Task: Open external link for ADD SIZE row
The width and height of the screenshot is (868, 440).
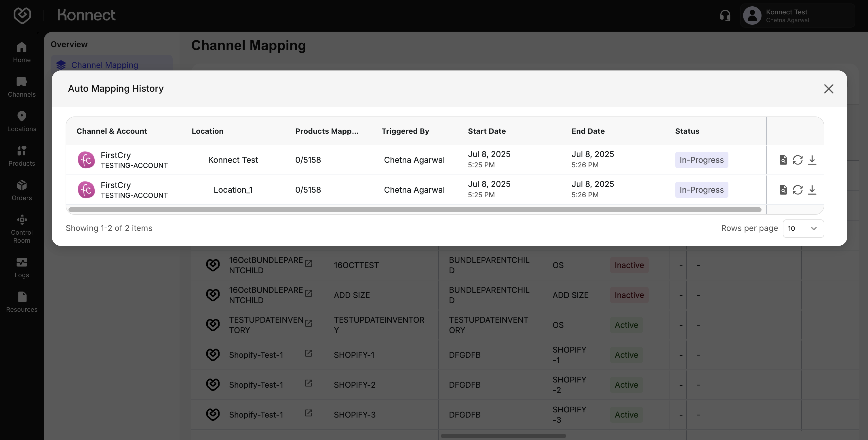Action: (308, 293)
